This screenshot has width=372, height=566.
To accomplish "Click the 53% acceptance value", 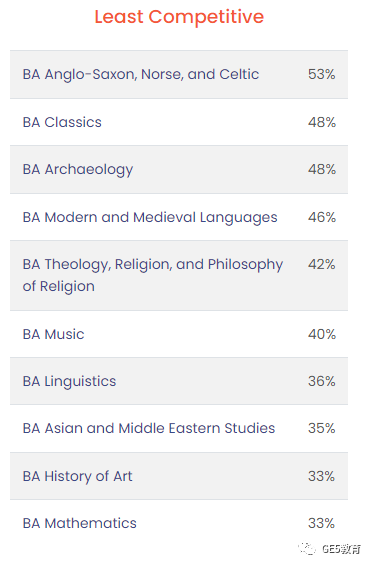I will point(321,74).
